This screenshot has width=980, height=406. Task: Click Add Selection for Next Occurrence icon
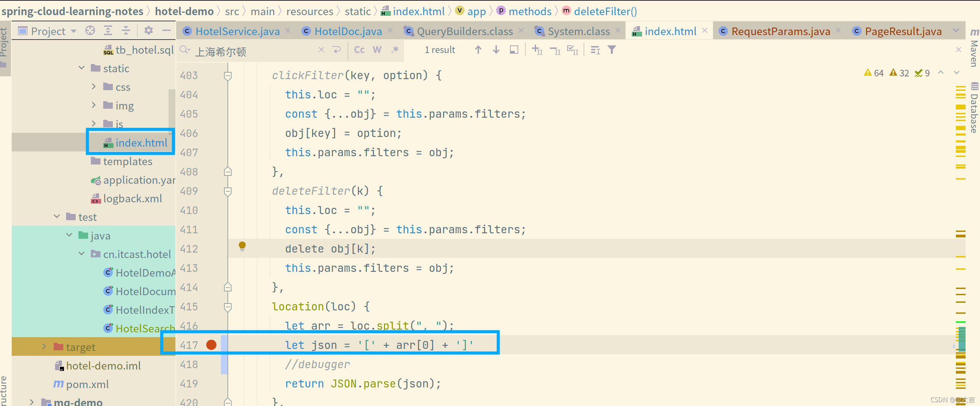point(537,50)
